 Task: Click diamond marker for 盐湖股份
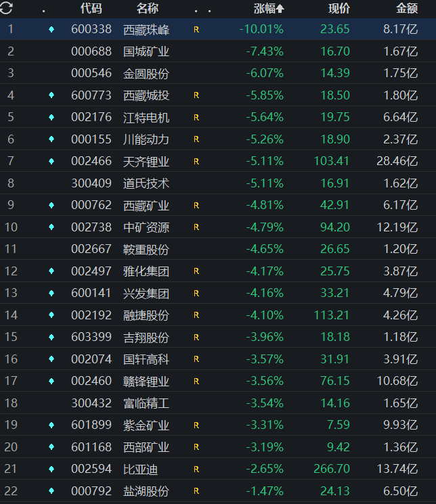click(51, 491)
